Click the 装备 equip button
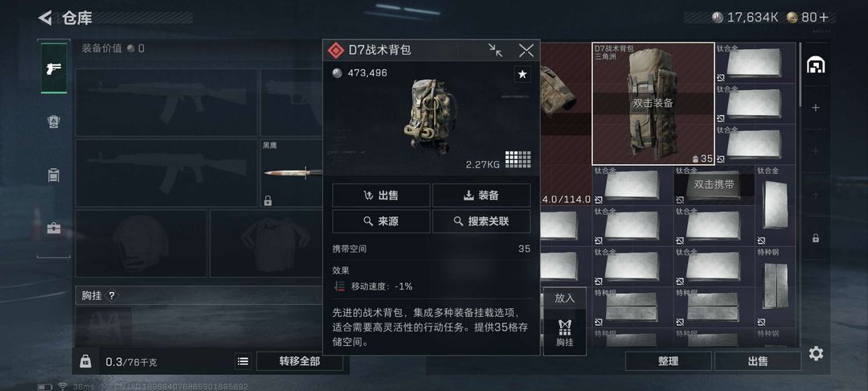Screen dimensions: 868x391 (481, 195)
